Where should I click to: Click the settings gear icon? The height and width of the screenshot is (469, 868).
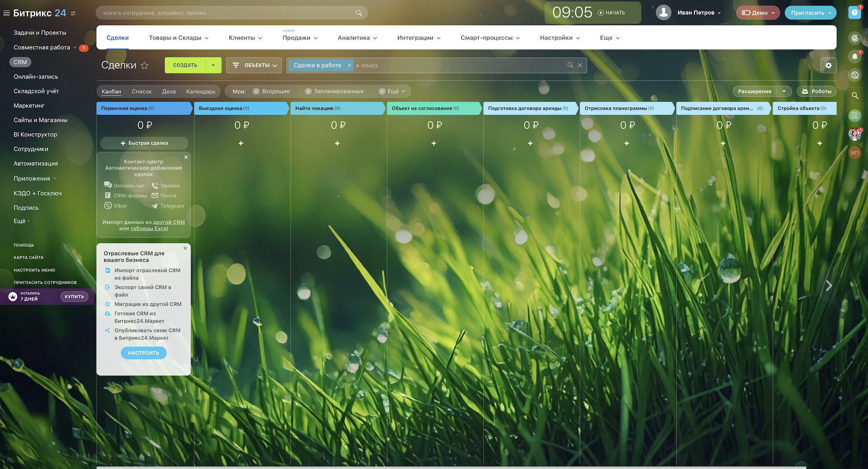coord(828,66)
